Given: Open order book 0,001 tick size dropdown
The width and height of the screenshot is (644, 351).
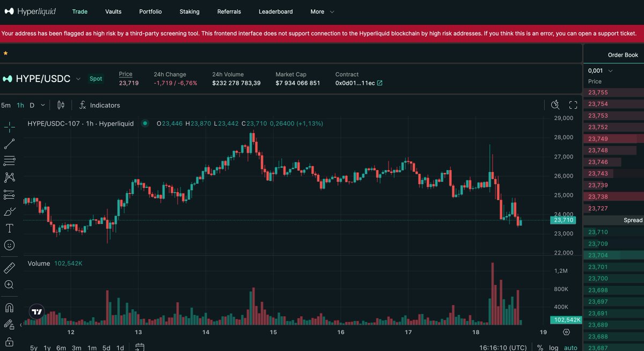Looking at the screenshot, I should (601, 70).
